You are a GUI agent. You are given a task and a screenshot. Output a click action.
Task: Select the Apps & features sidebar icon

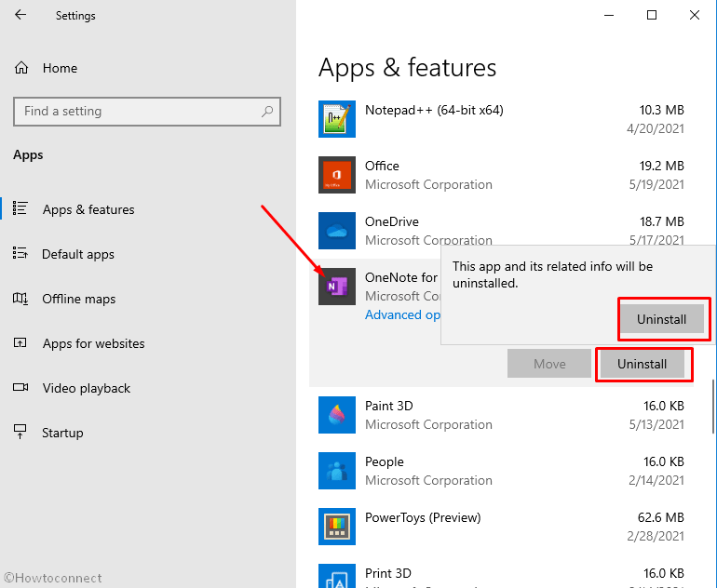click(x=20, y=208)
